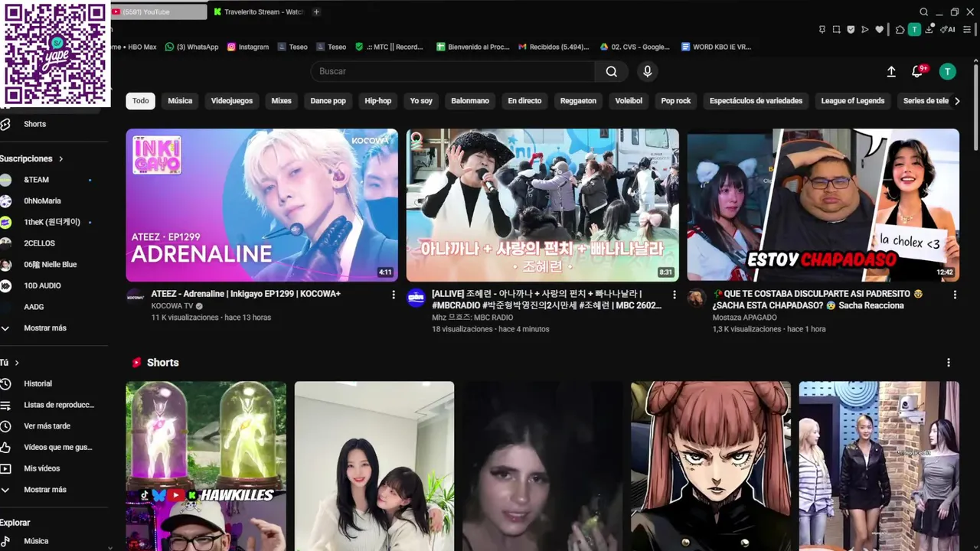Image resolution: width=980 pixels, height=551 pixels.
Task: Select the Videojuegos filter chip
Action: [x=232, y=101]
